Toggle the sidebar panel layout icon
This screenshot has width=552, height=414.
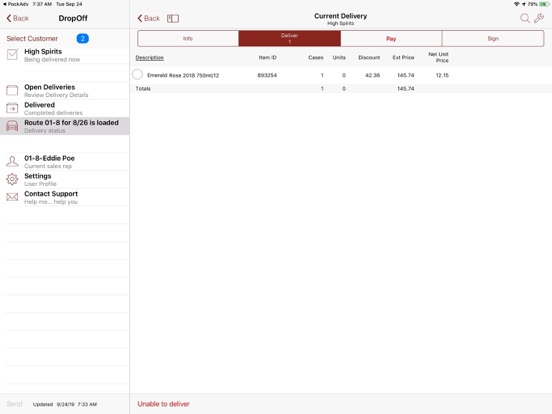(173, 18)
